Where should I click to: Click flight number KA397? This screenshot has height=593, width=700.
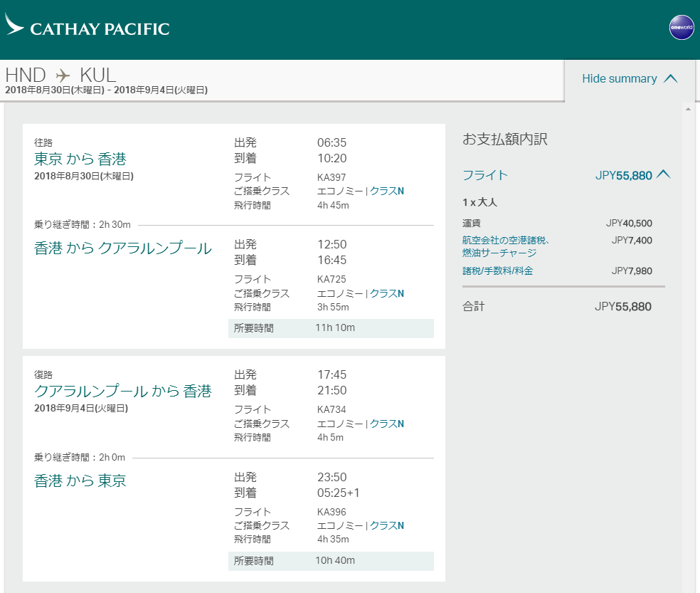point(332,177)
